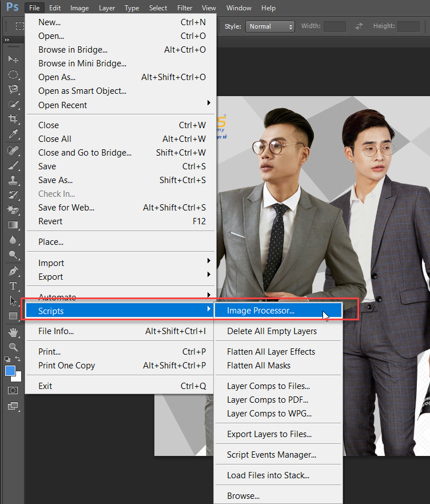Select the Pen tool

click(x=13, y=270)
